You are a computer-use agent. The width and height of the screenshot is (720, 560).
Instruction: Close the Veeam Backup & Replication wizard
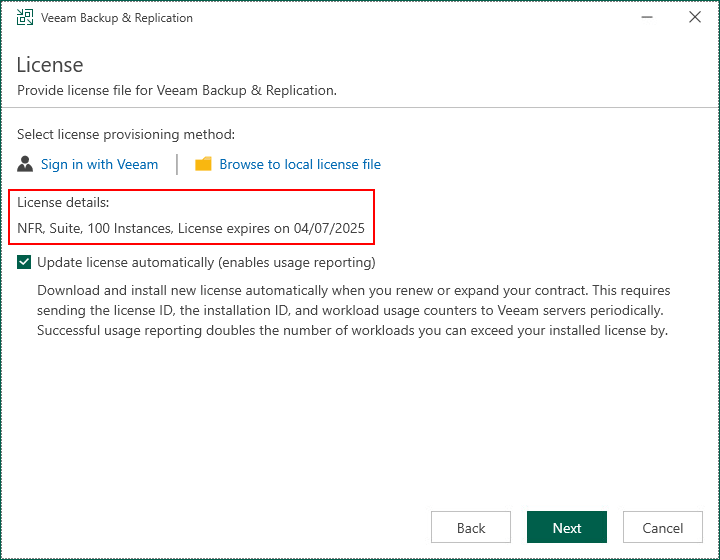tap(695, 18)
